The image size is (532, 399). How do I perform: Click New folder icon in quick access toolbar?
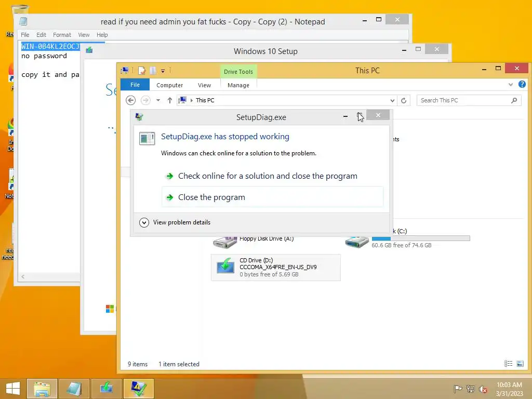(153, 71)
